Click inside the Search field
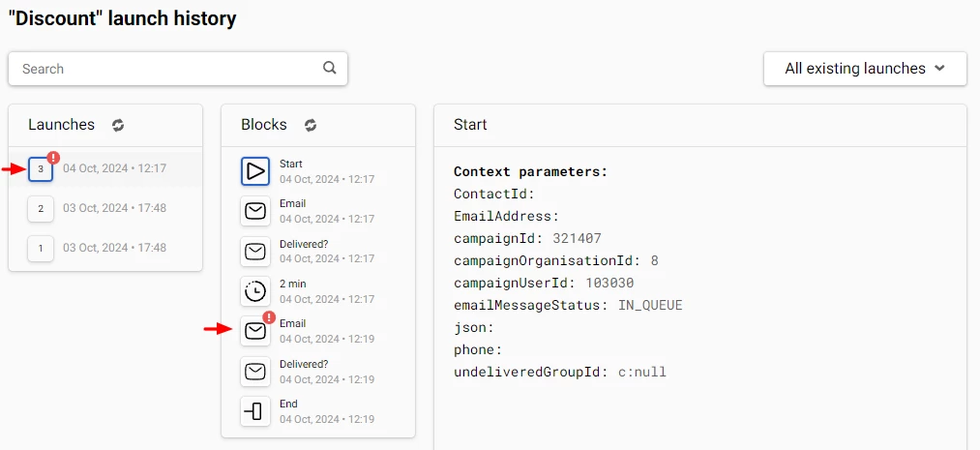This screenshot has height=450, width=980. point(177,69)
